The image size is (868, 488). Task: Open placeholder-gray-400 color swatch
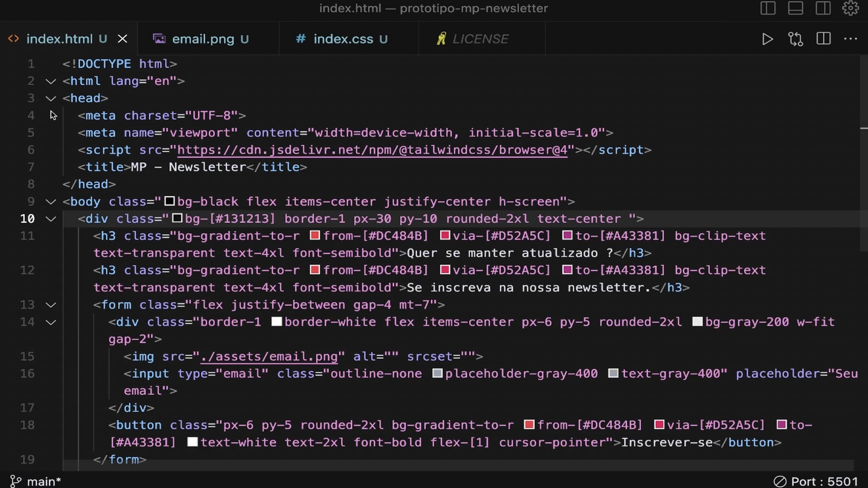(x=437, y=373)
